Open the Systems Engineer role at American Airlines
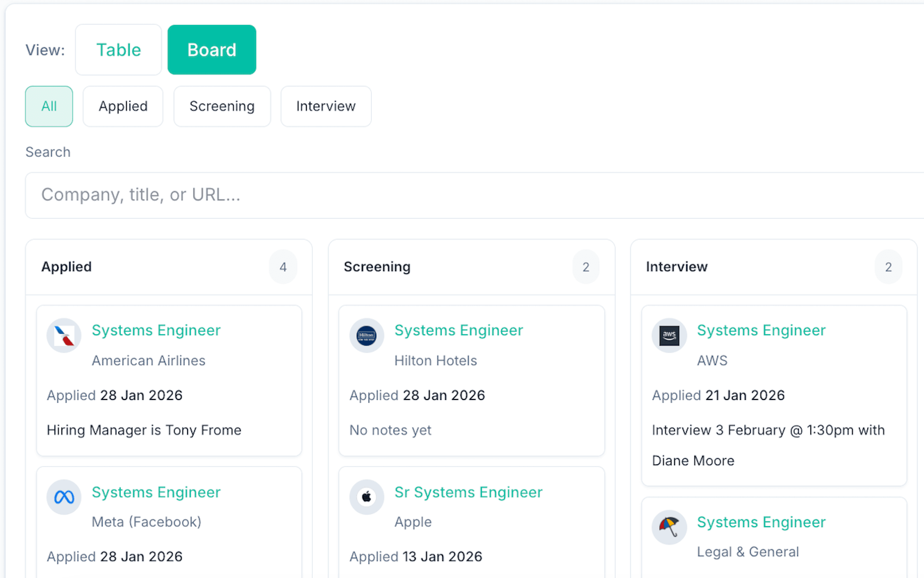The height and width of the screenshot is (578, 924). (x=156, y=330)
